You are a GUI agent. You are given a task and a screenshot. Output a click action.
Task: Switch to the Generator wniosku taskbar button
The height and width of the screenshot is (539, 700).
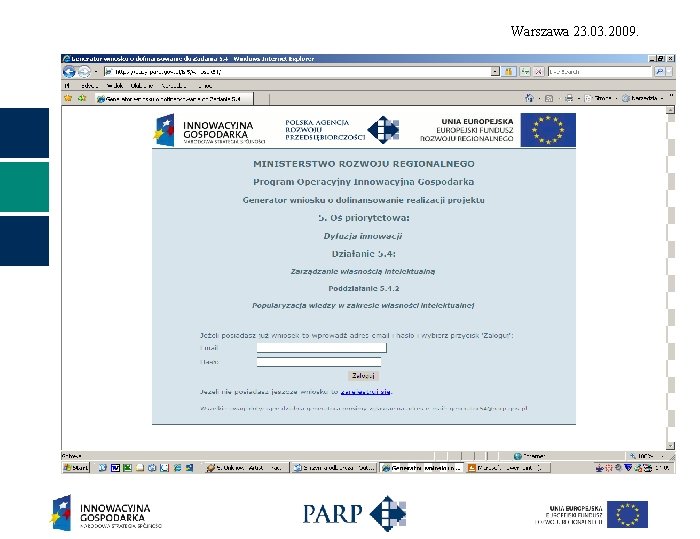point(421,468)
